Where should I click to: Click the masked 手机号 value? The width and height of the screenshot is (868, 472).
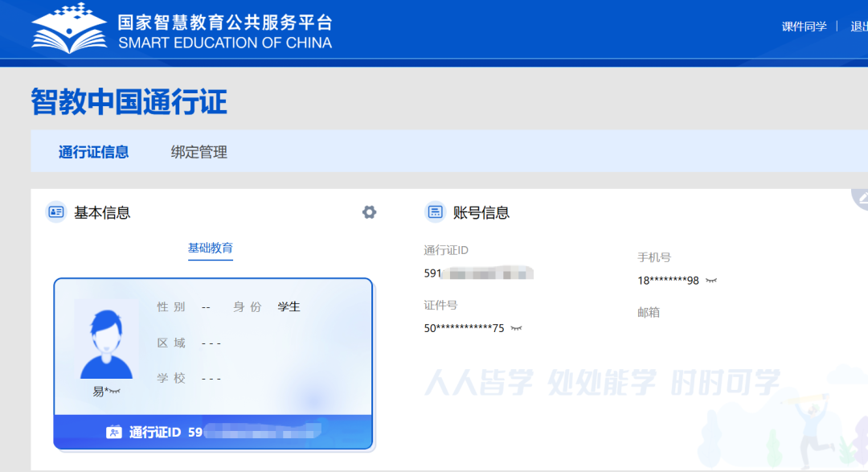pos(667,280)
